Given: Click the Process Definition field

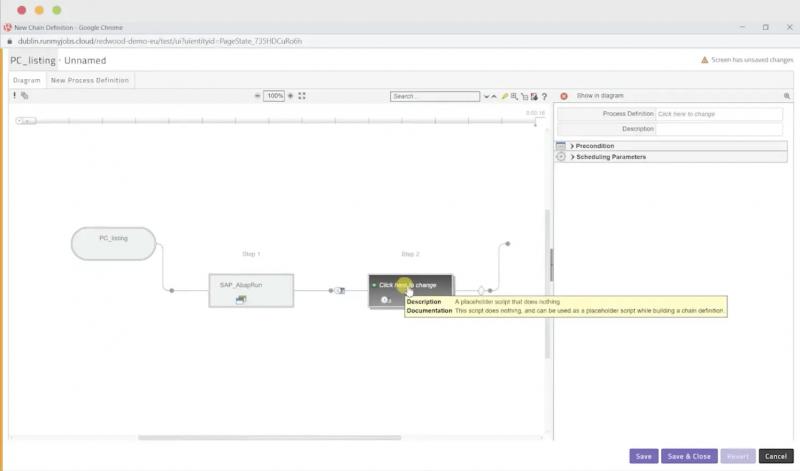Looking at the screenshot, I should (x=718, y=114).
